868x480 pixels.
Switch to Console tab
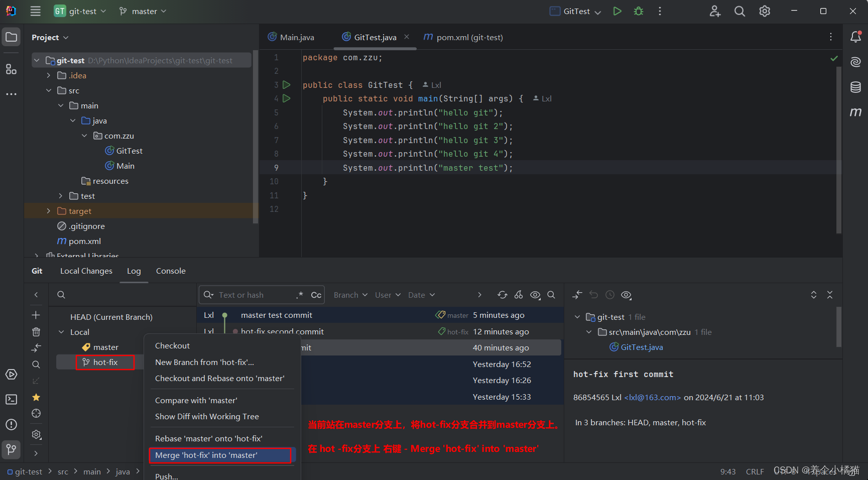click(x=171, y=271)
